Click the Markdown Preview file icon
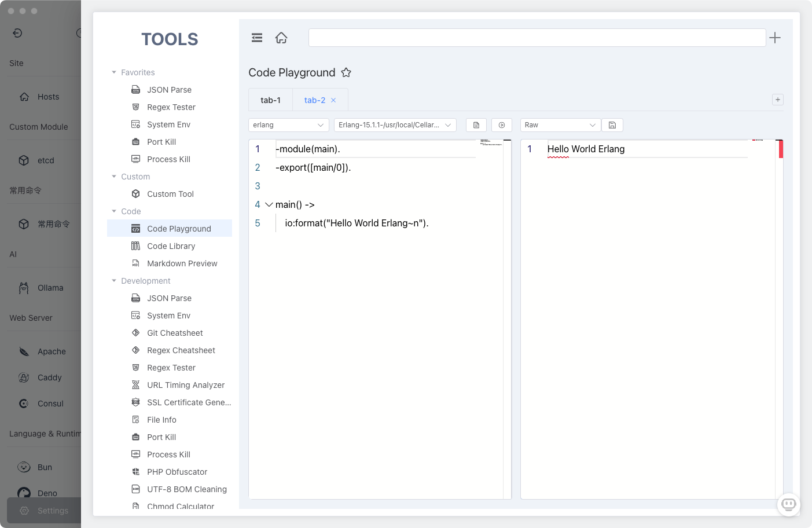This screenshot has width=812, height=528. pyautogui.click(x=135, y=263)
